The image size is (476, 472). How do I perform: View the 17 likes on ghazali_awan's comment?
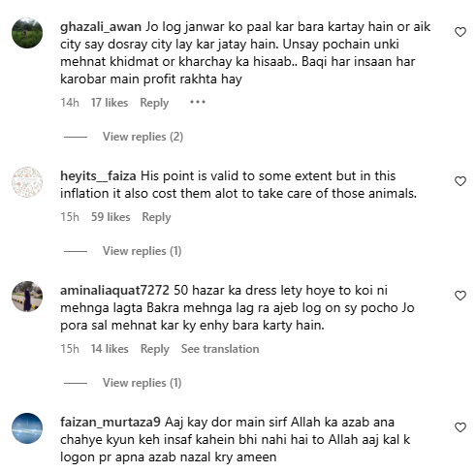point(110,103)
